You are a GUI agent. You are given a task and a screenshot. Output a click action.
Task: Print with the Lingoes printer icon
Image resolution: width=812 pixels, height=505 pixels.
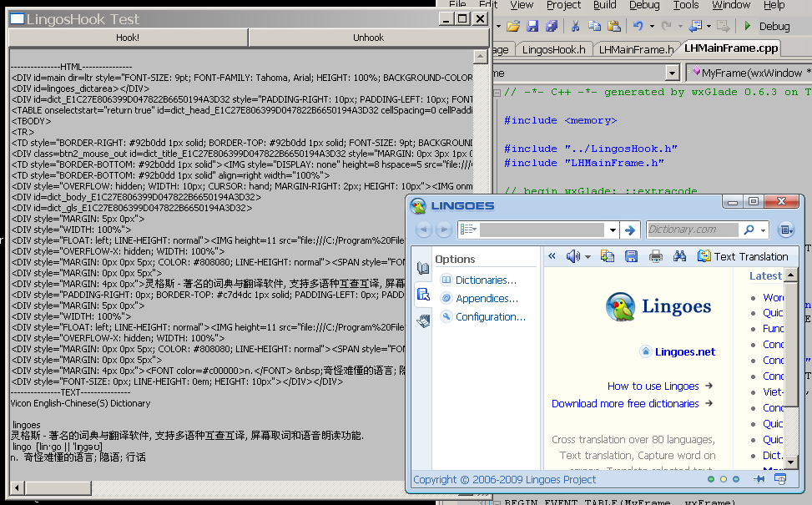(x=656, y=256)
